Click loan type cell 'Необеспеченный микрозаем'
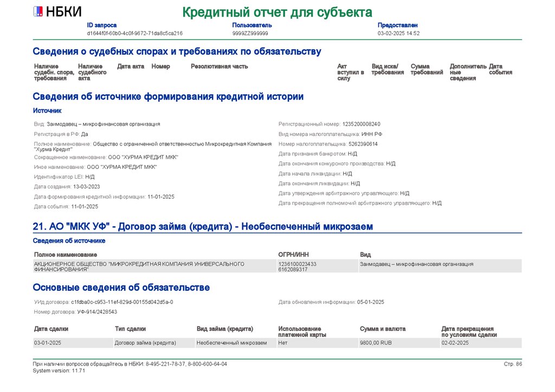Screen dimensions: 555x392 [x=236, y=343]
